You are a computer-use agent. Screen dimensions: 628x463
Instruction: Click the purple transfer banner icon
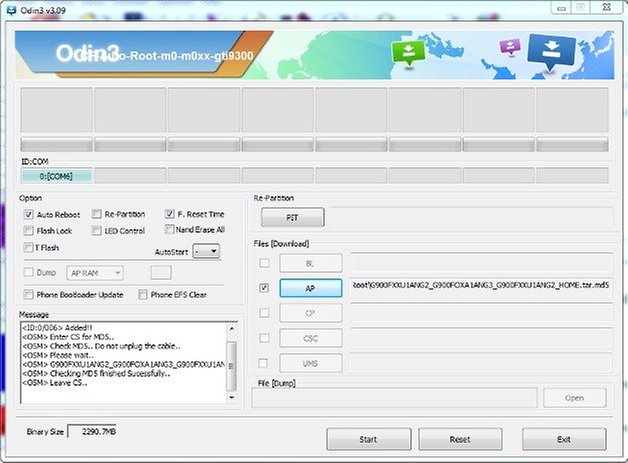click(510, 47)
